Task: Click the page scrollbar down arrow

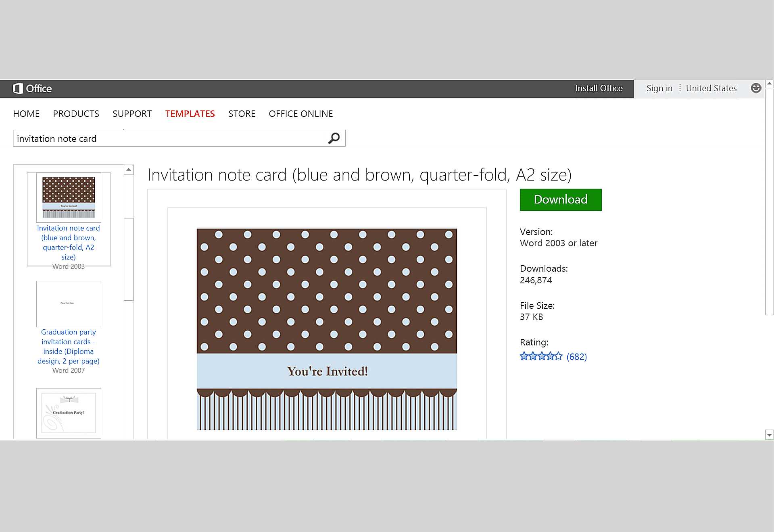Action: [769, 435]
